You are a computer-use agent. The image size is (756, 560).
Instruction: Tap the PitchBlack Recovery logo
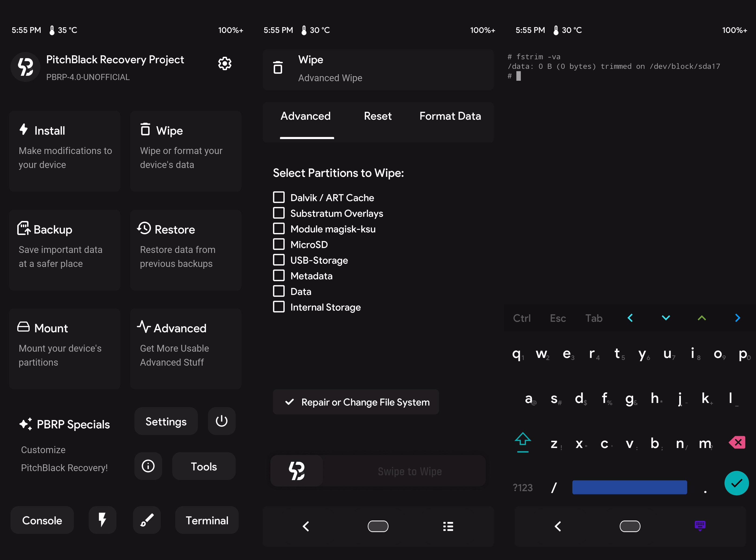25,67
